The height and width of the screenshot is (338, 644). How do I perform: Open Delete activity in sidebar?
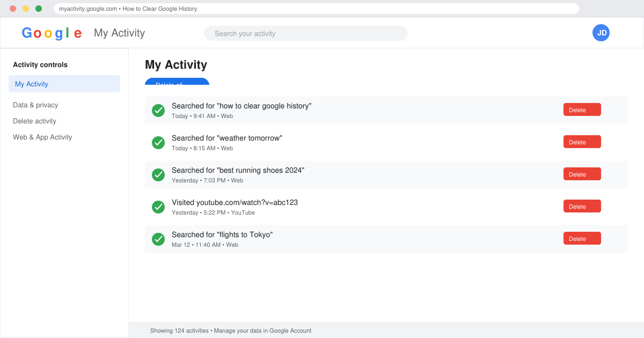[x=34, y=121]
